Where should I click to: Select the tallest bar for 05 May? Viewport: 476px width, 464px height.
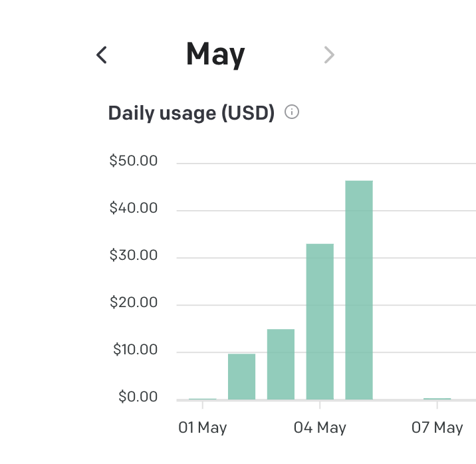(x=359, y=290)
